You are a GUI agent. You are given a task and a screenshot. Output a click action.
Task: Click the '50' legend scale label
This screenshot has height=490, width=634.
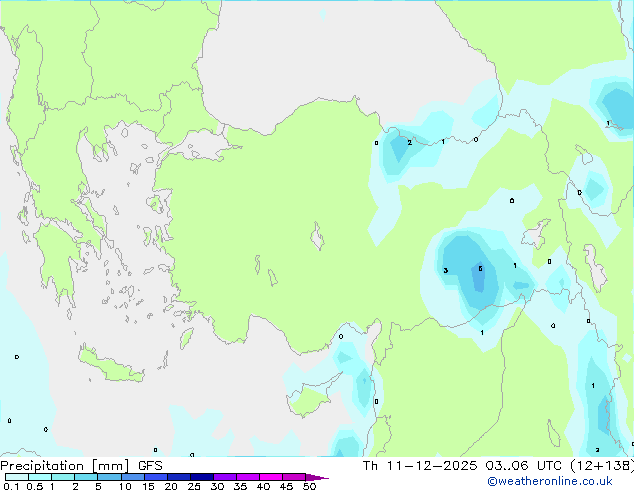(309, 486)
